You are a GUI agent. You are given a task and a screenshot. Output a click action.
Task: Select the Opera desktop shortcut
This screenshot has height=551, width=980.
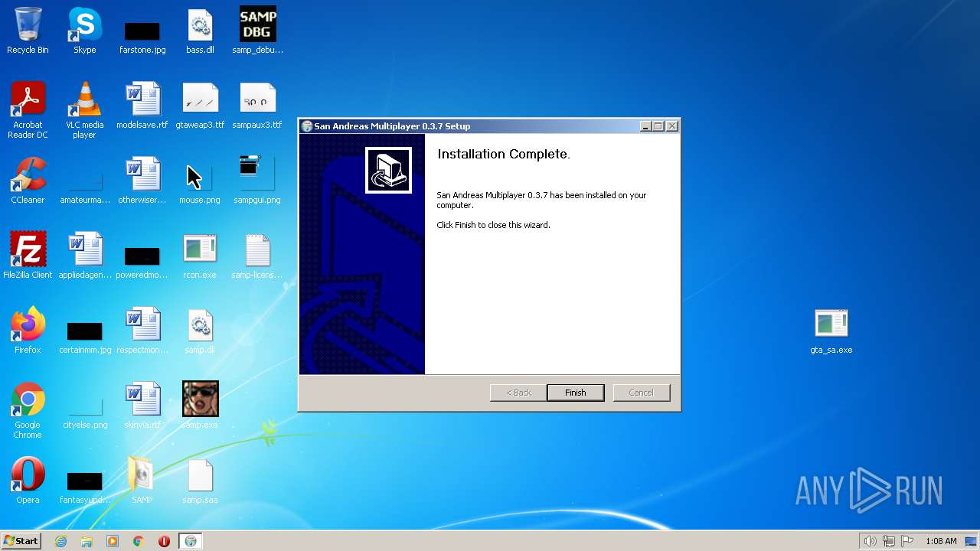[x=28, y=481]
